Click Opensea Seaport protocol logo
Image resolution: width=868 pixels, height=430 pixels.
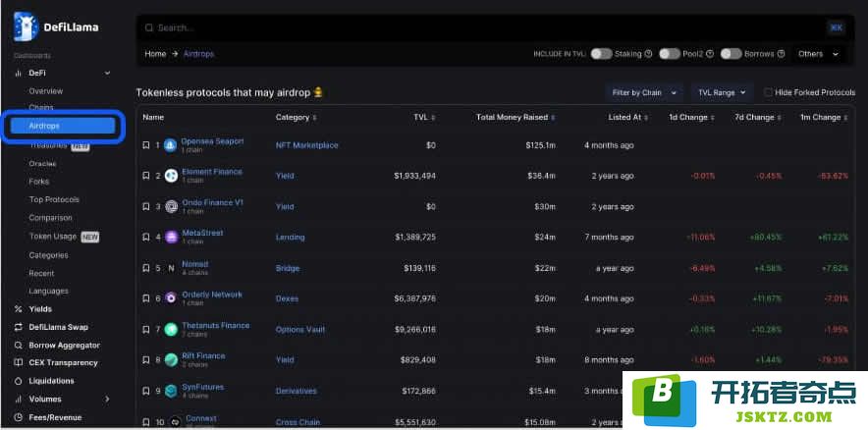click(x=171, y=145)
